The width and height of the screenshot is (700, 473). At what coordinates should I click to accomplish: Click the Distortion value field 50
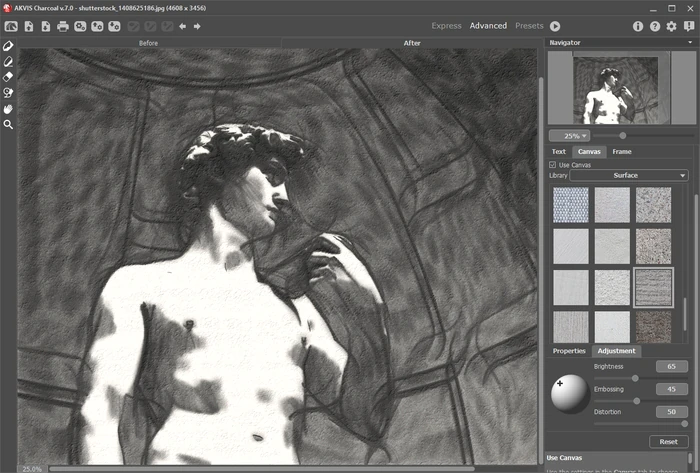click(671, 412)
